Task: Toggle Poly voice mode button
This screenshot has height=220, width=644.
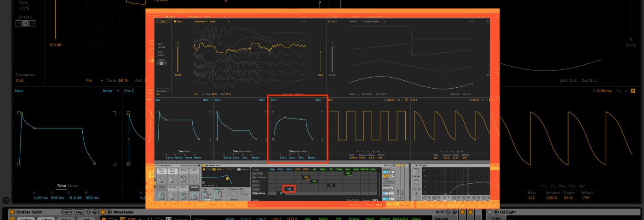Action: [x=386, y=176]
